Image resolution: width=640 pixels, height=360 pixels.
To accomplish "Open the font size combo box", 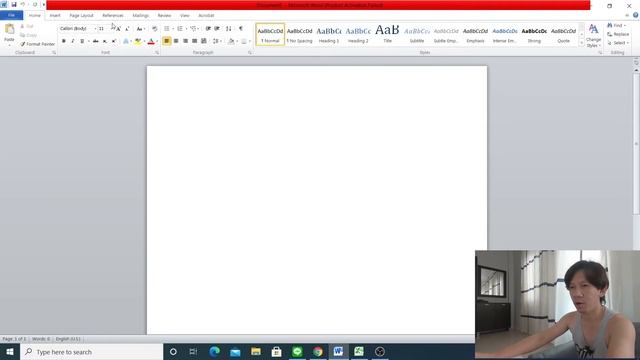I will tap(103, 29).
